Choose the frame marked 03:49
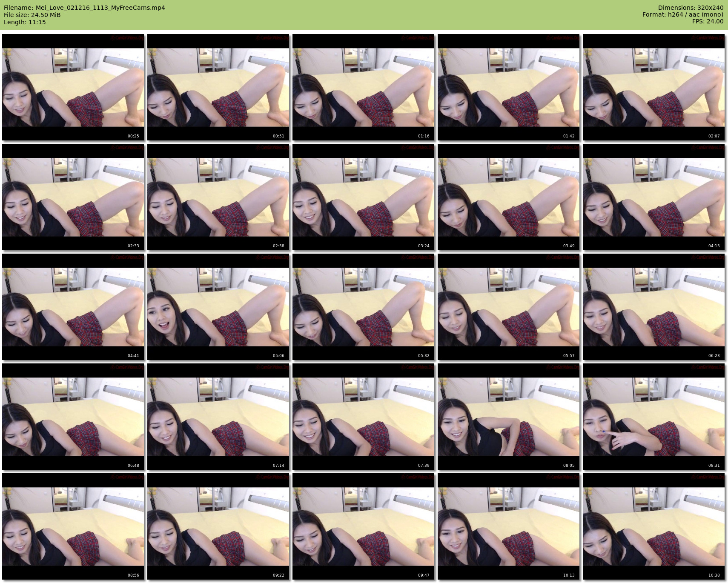 pyautogui.click(x=509, y=197)
